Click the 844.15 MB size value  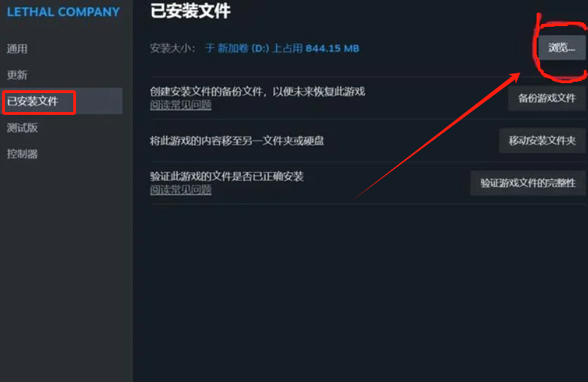332,49
